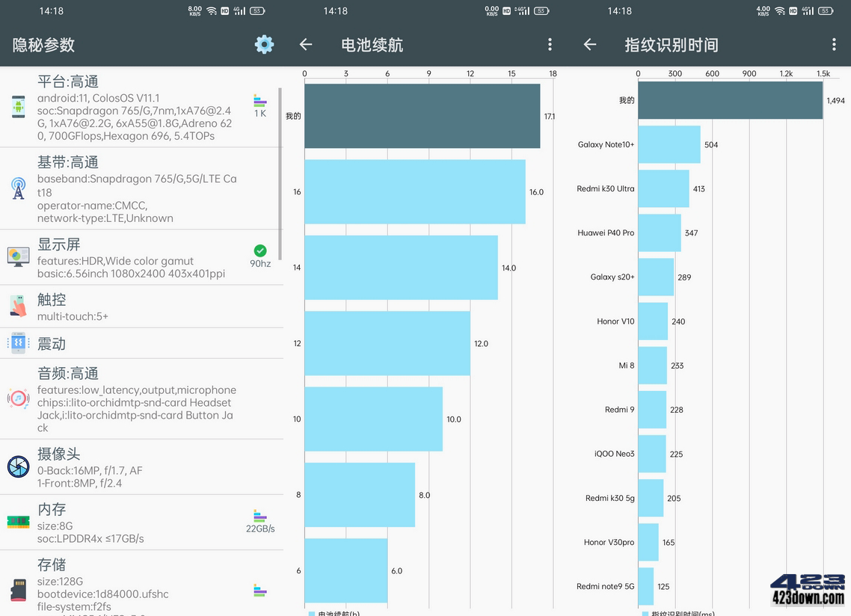Open the settings gear on the 隐秘参数 screen
The width and height of the screenshot is (851, 616).
coord(264,45)
